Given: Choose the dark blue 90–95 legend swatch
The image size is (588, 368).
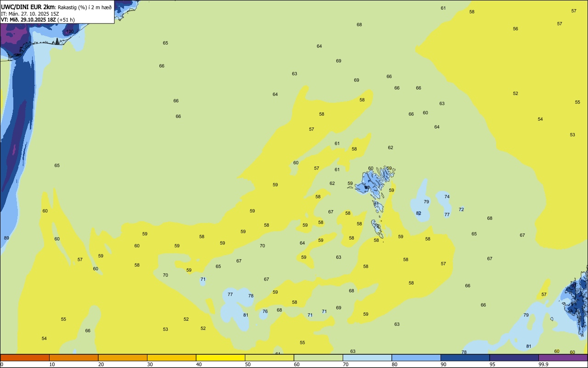Looking at the screenshot, I should pyautogui.click(x=465, y=357).
